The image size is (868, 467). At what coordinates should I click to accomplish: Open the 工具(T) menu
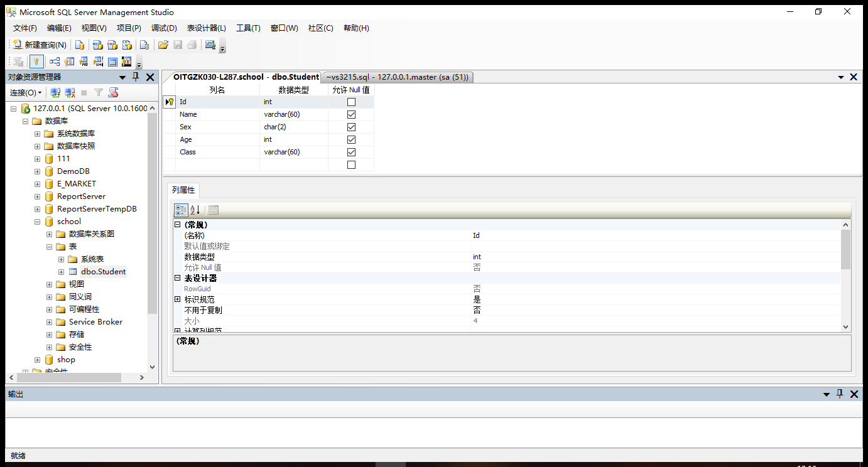(x=248, y=28)
